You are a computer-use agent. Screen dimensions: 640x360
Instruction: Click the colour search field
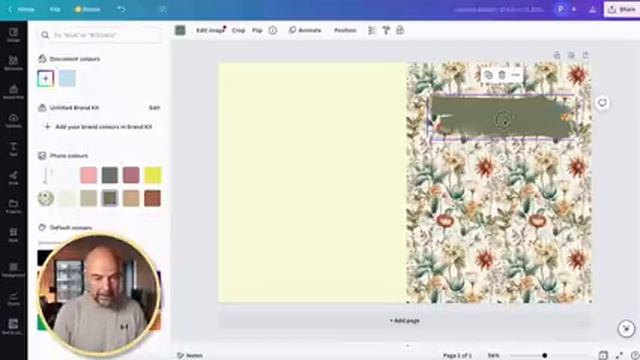tap(100, 35)
